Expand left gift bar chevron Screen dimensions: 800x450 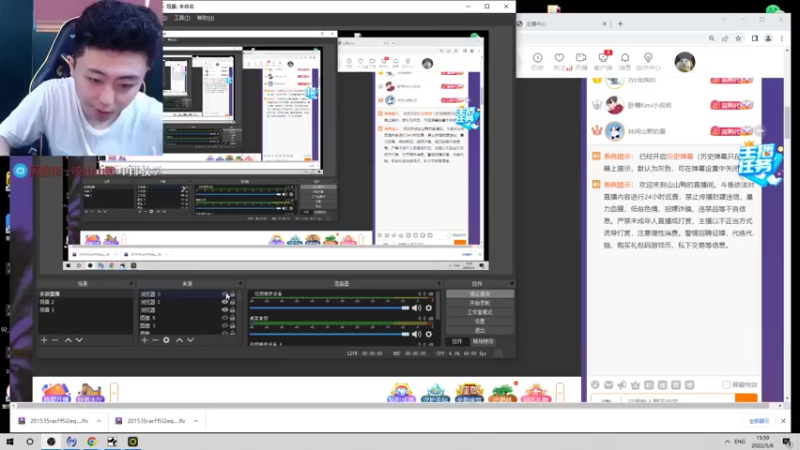coord(114,392)
